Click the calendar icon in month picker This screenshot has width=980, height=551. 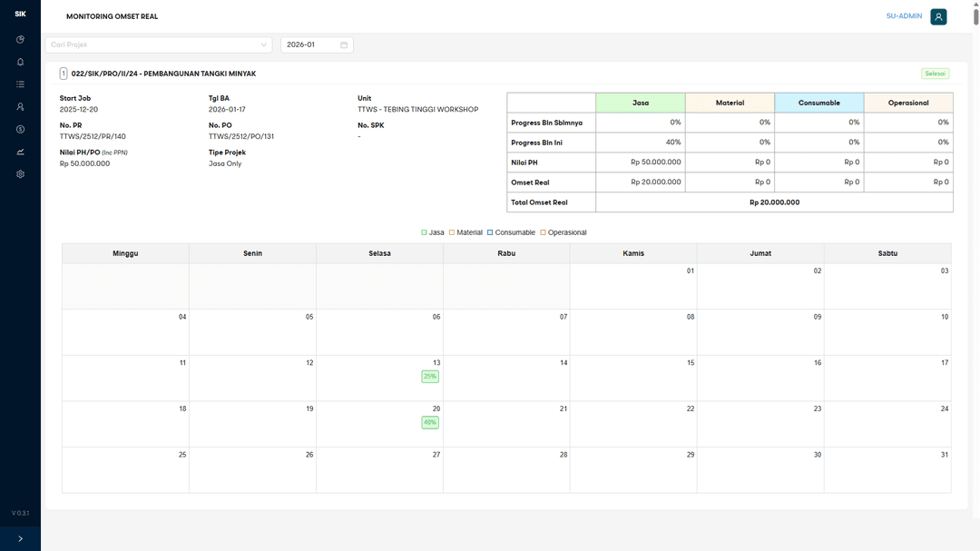click(344, 44)
